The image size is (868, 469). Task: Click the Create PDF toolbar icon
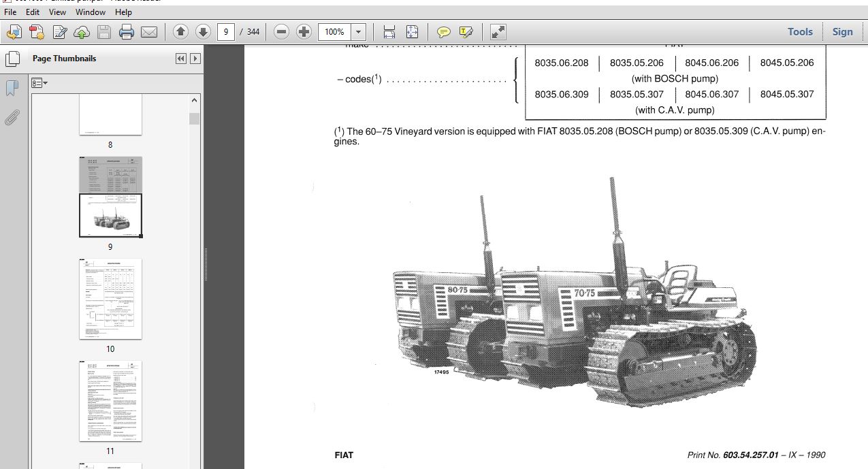(37, 31)
